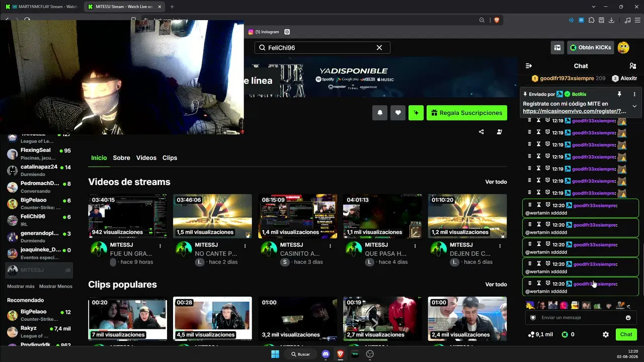This screenshot has width=644, height=362.
Task: Click the green sparkle button
Action: tap(416, 113)
